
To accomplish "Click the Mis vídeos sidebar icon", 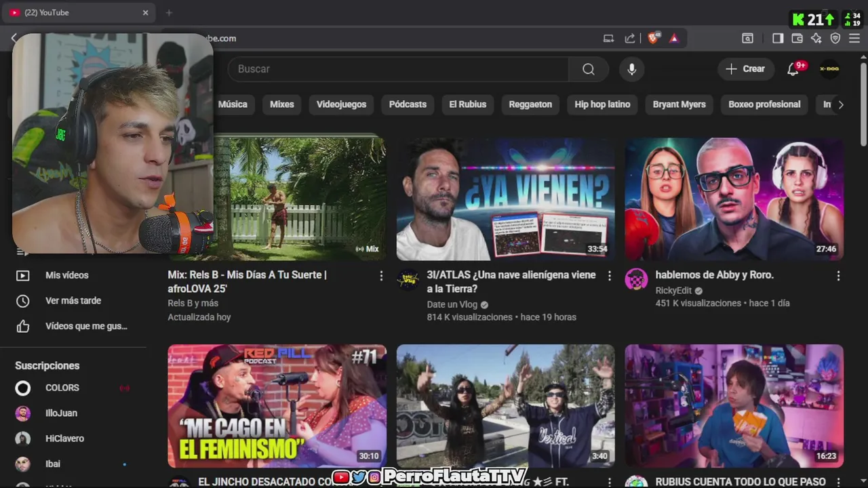I will (23, 276).
